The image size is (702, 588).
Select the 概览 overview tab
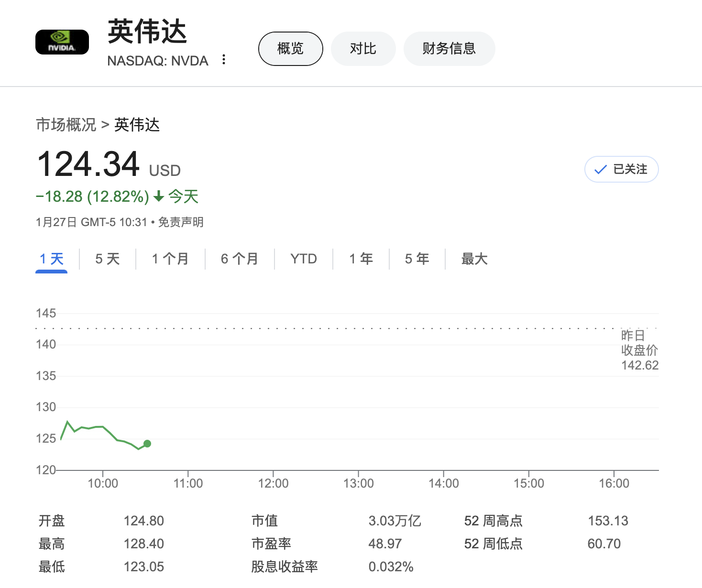point(291,49)
